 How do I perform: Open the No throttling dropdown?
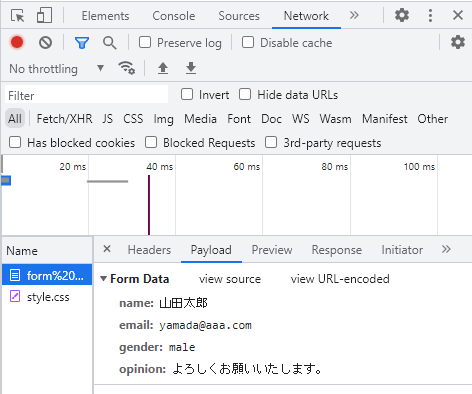point(57,69)
